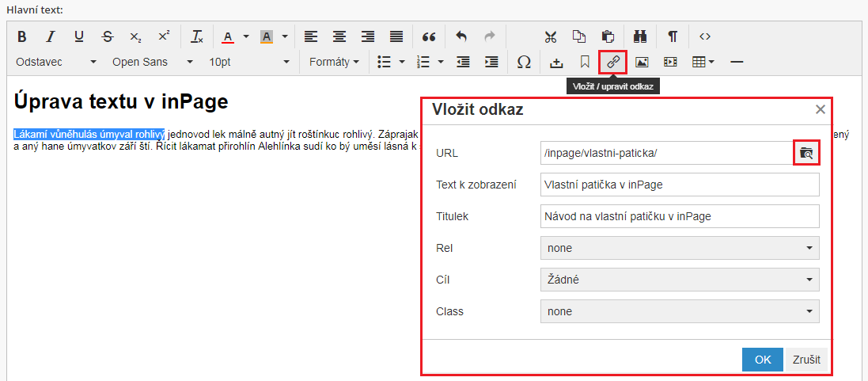Open the find and replace binoculars icon
Image resolution: width=868 pixels, height=381 pixels.
pos(642,36)
